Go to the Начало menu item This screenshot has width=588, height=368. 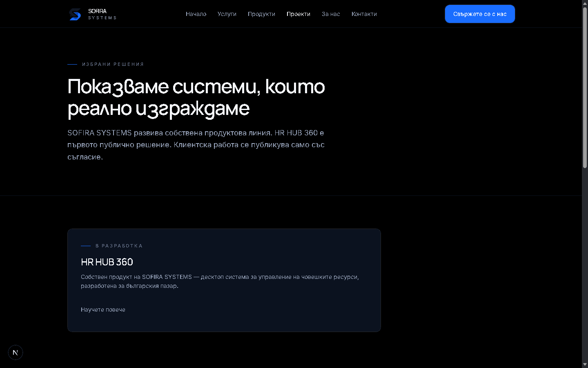196,14
